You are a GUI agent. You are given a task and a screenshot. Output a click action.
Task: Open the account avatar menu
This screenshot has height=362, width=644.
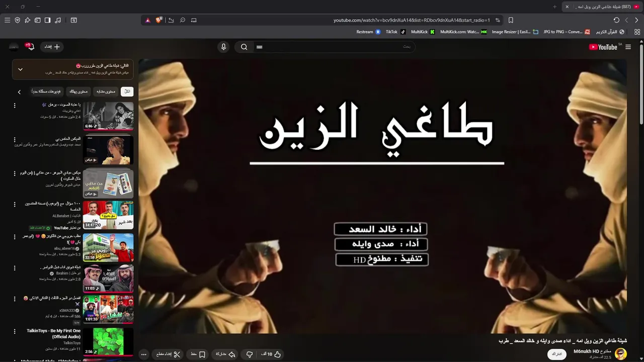click(14, 47)
